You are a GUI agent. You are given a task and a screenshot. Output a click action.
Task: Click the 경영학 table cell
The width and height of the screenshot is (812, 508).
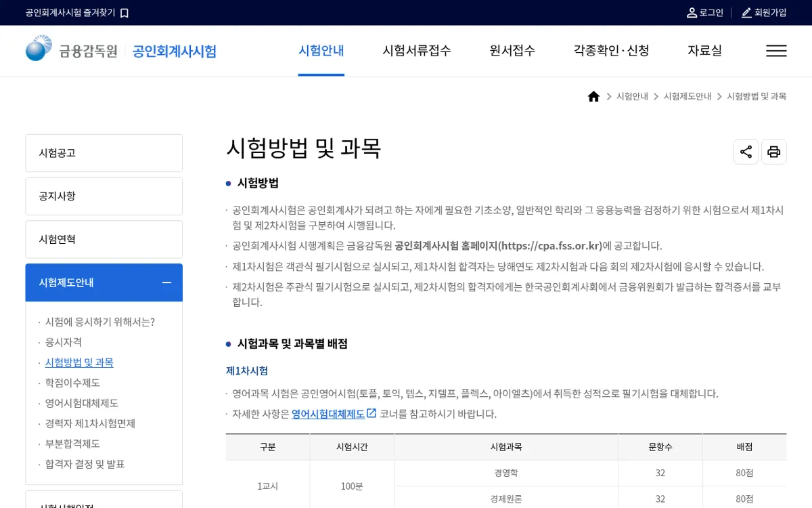(506, 473)
